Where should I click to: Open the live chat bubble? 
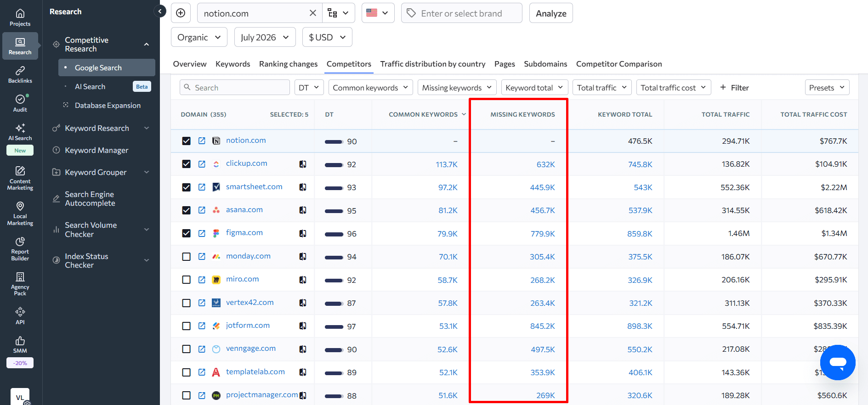(838, 362)
